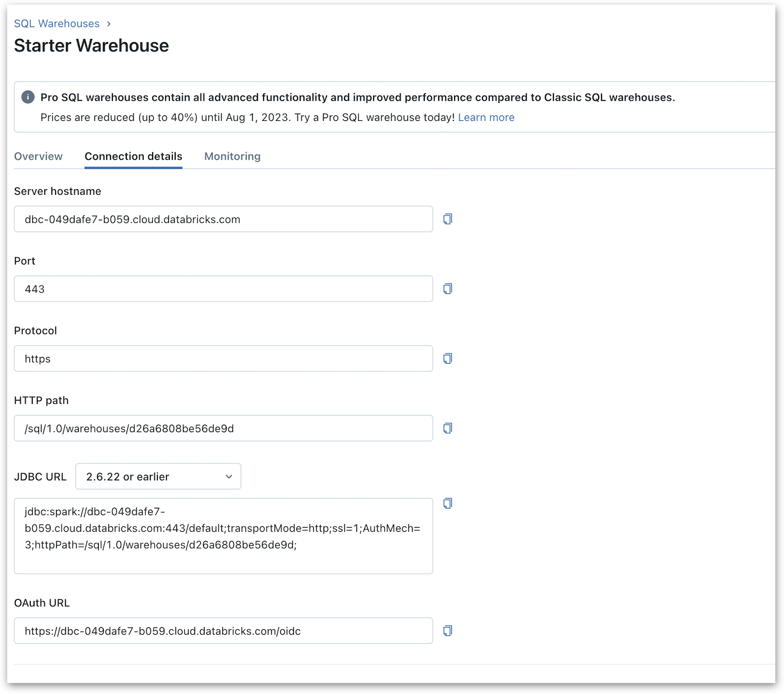Click the OAuth URL field
Viewport: 784px width, 694px height.
tap(223, 631)
